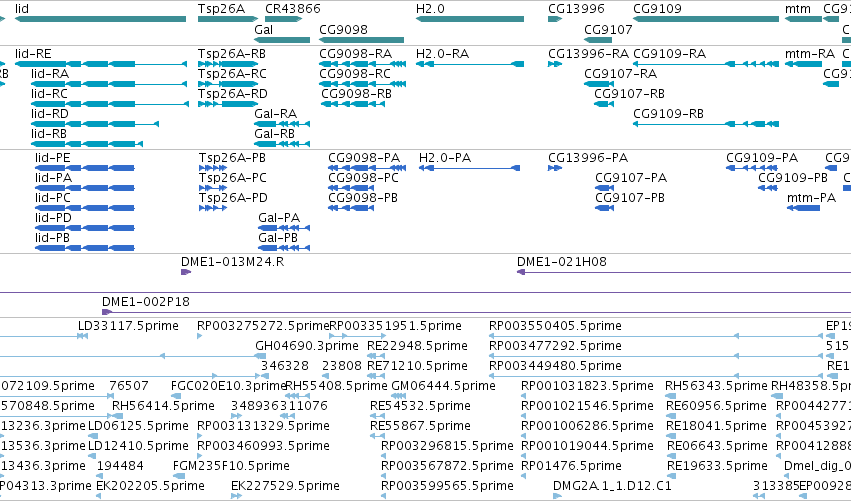Open protein Tsp26A-PC
Screen dimensions: 851x501
pyautogui.click(x=213, y=188)
